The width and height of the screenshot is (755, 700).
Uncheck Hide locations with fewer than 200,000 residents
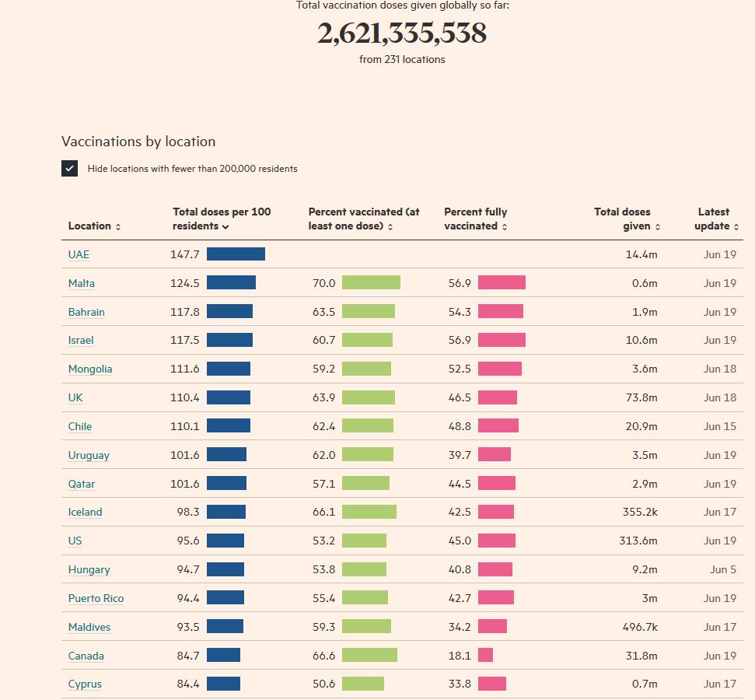[70, 168]
